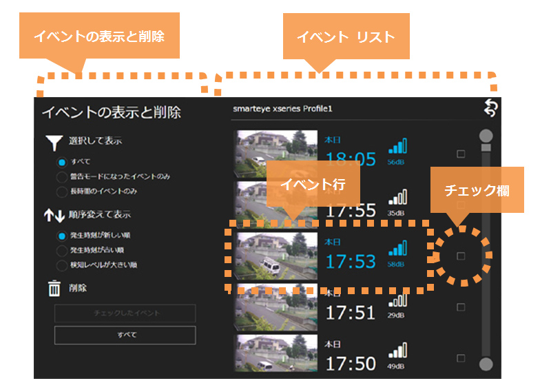
Task: Click the funnel filter icon
Action: tap(54, 142)
